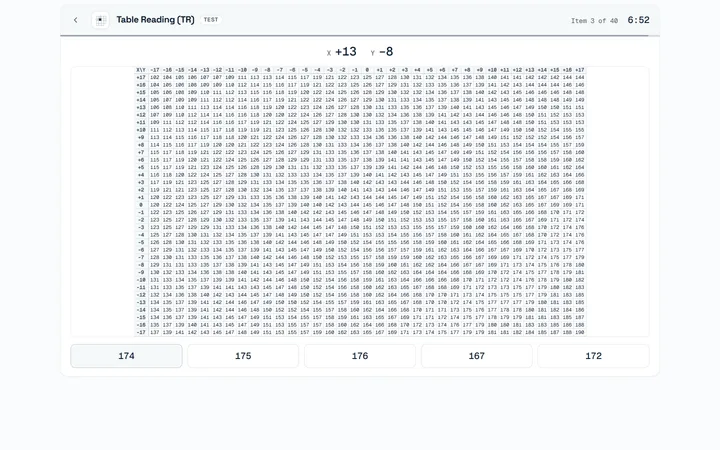Image resolution: width=720 pixels, height=450 pixels.
Task: Click the +17 column header in top row
Action: point(580,70)
